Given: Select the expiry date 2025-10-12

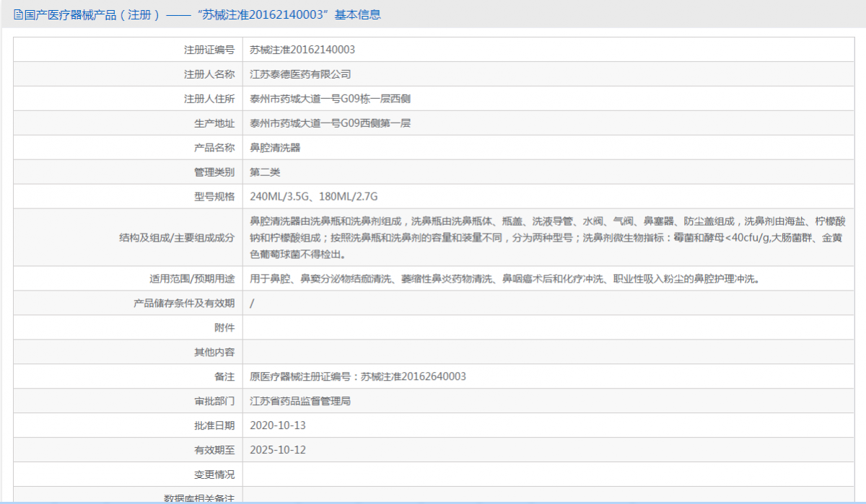Looking at the screenshot, I should tap(278, 450).
